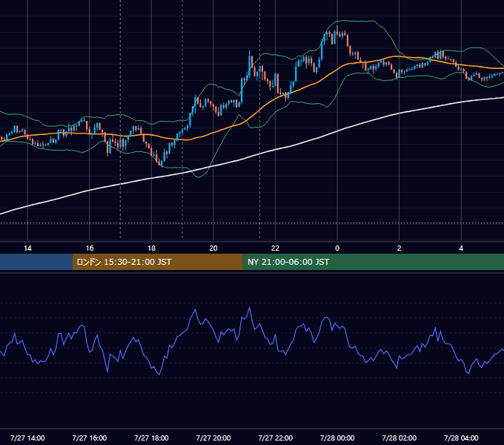Click the 7/28 04:00 date label
Screen dimensions: 504x445
461,438
